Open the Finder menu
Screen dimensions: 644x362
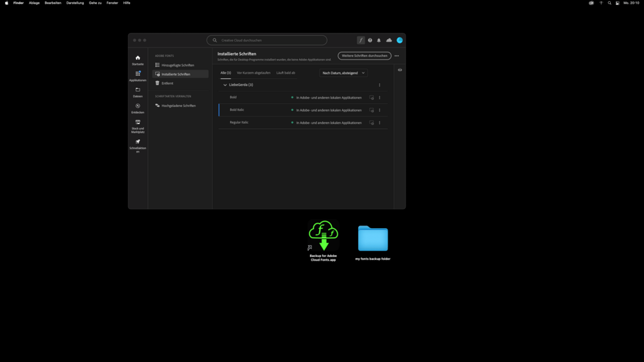tap(19, 3)
